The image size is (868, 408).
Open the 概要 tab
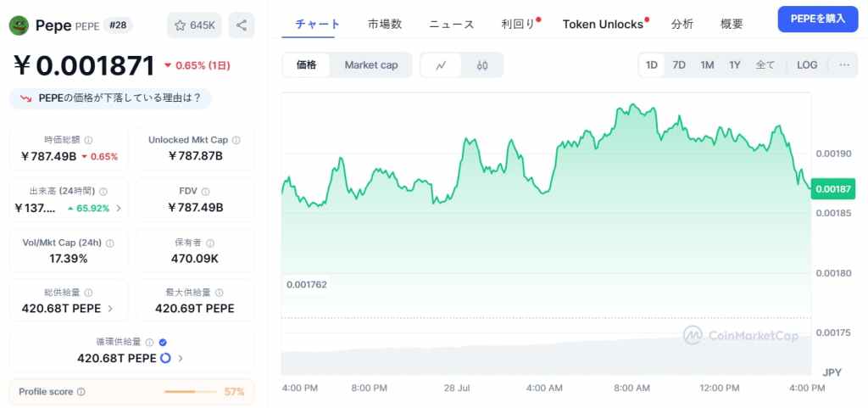click(x=732, y=25)
